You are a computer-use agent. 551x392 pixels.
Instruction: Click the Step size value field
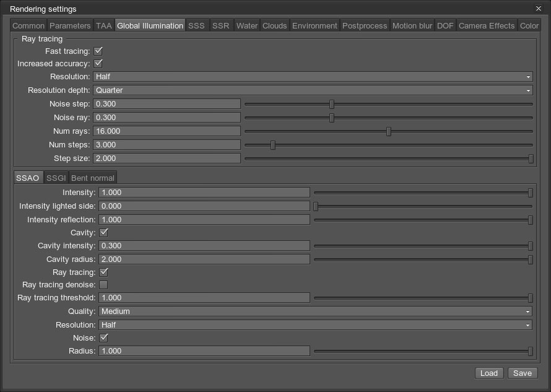click(x=167, y=159)
